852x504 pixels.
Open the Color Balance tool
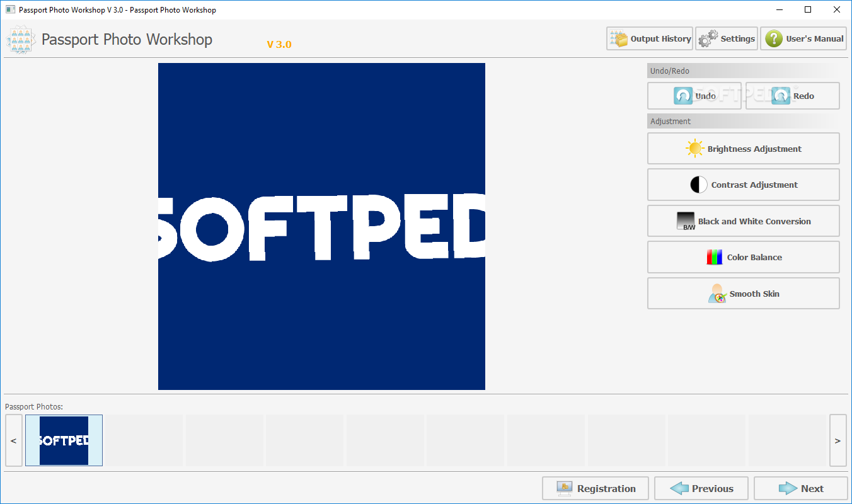[x=744, y=257]
